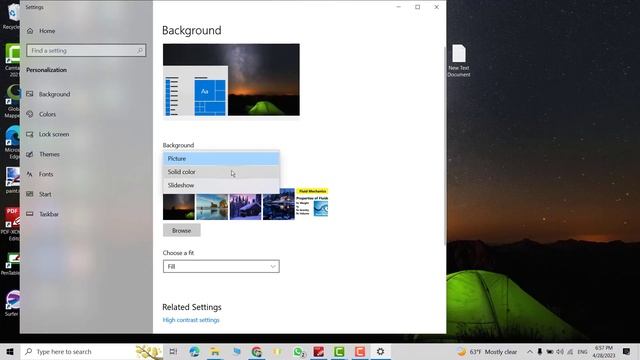
Task: Open the New Text Document desktop icon
Action: [459, 60]
